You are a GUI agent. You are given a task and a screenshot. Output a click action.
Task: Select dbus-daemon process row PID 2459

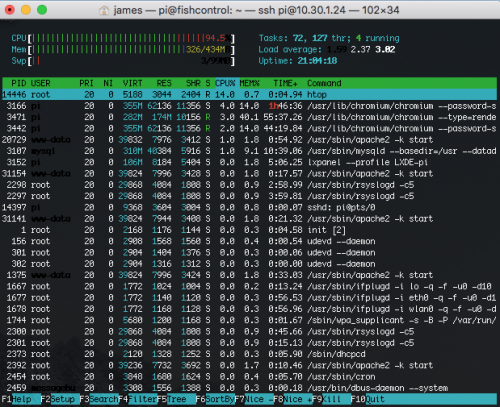249,388
